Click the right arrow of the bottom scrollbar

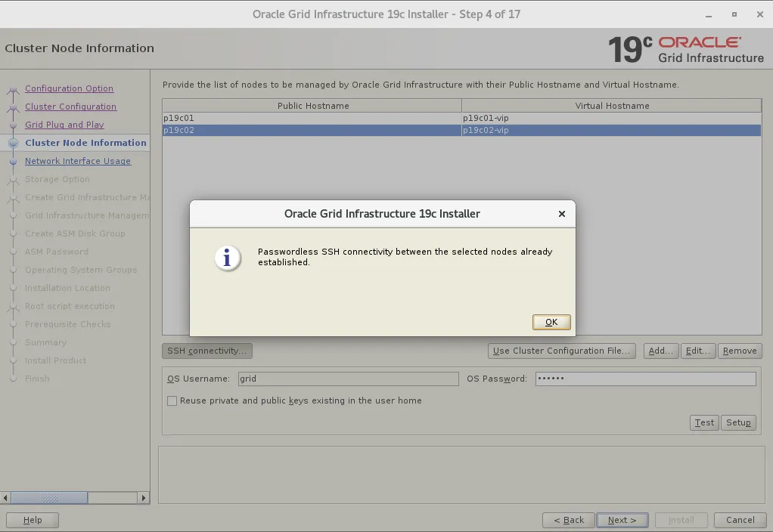(143, 498)
